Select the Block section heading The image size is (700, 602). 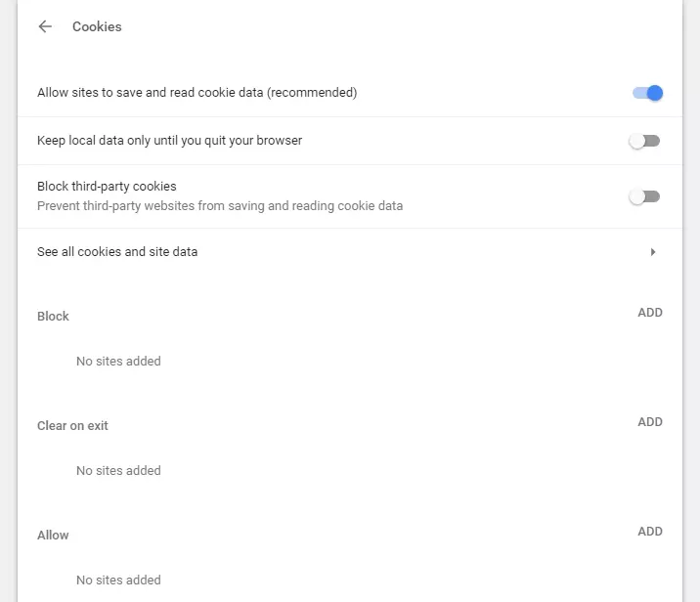point(53,317)
